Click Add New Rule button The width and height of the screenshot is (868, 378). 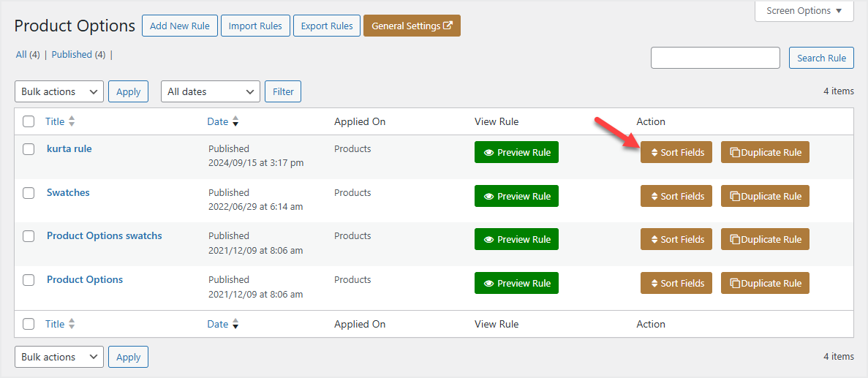pos(179,26)
